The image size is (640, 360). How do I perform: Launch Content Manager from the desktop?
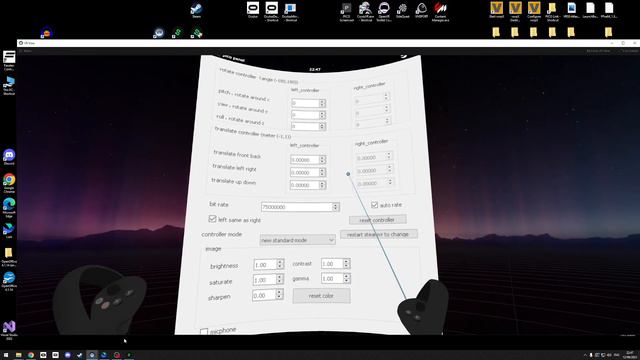pos(440,11)
